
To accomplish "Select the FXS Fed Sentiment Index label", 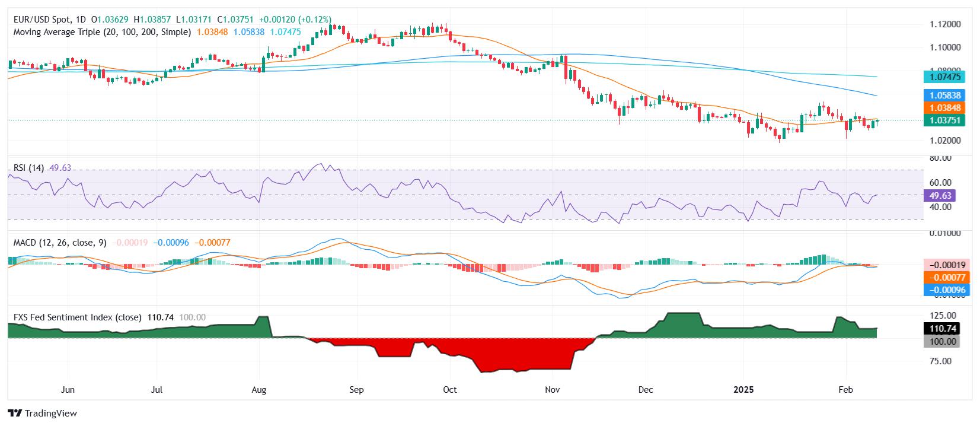I will pyautogui.click(x=77, y=317).
